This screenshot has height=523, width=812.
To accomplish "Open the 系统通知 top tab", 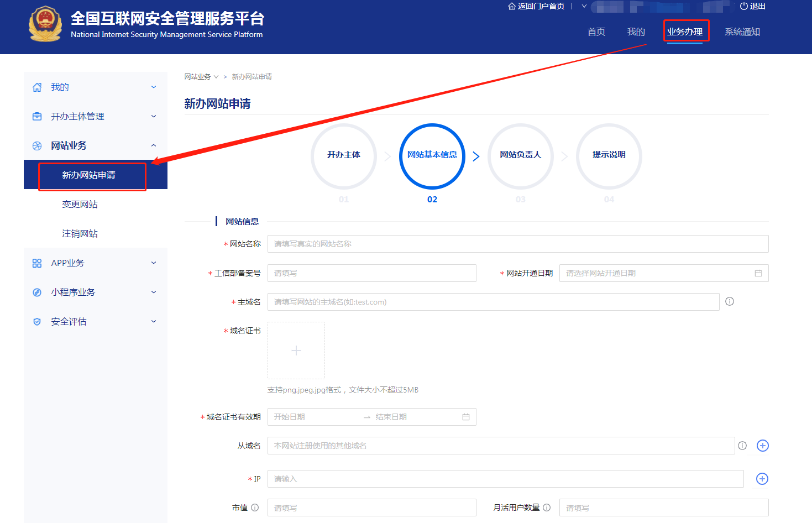I will (742, 32).
